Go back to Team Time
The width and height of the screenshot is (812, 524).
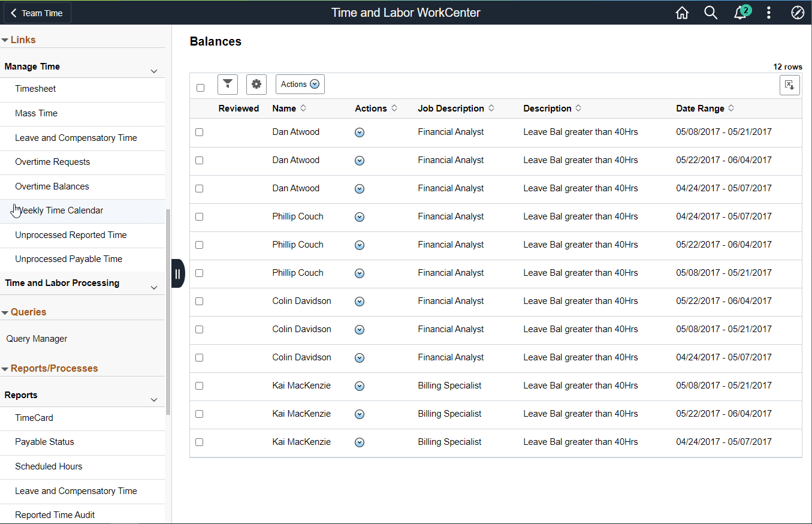click(x=37, y=13)
